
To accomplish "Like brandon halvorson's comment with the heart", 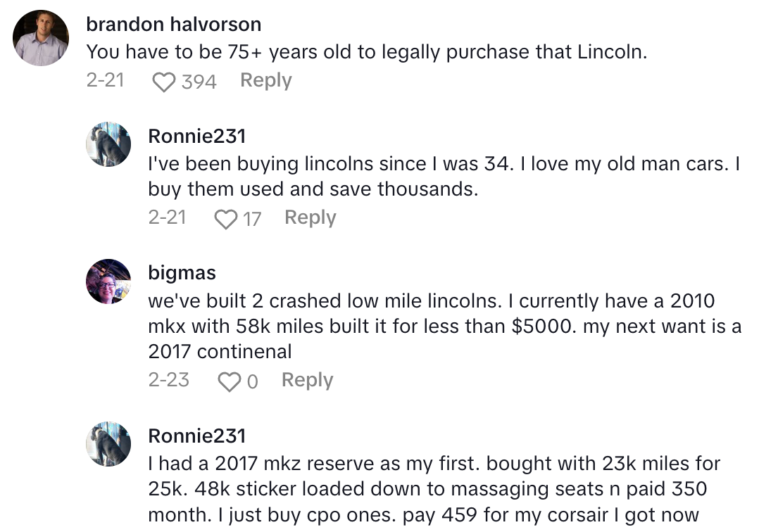I will click(x=164, y=82).
